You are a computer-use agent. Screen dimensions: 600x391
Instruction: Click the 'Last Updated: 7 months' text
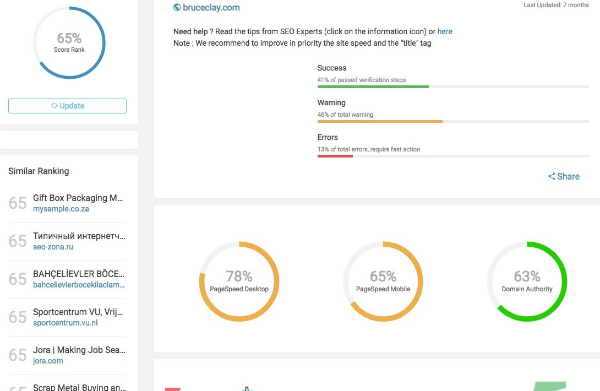click(556, 5)
